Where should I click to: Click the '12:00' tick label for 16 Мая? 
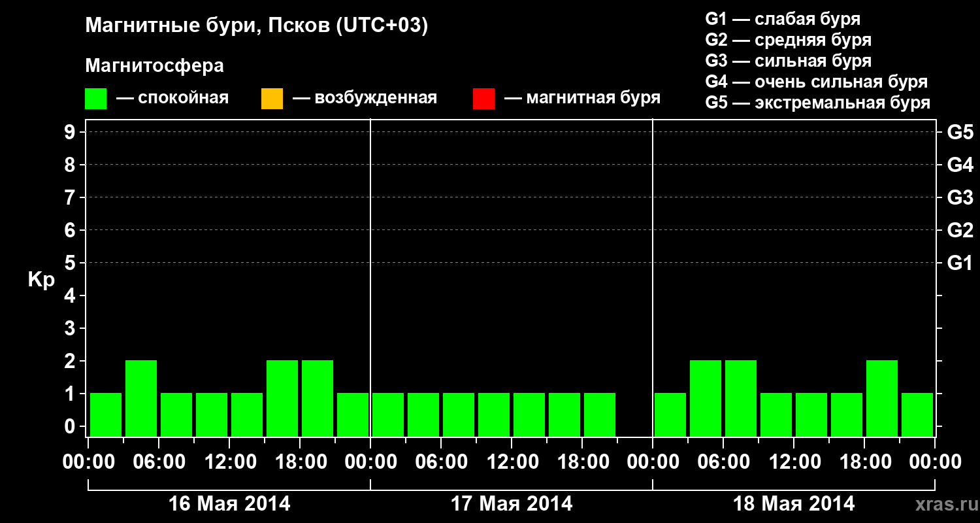(229, 462)
